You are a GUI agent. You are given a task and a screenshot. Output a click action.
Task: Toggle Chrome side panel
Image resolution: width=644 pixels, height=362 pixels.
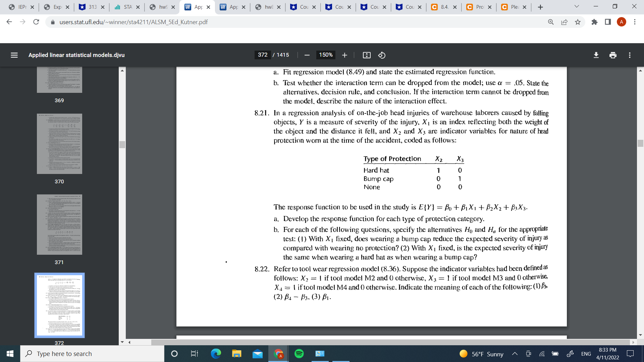point(608,22)
